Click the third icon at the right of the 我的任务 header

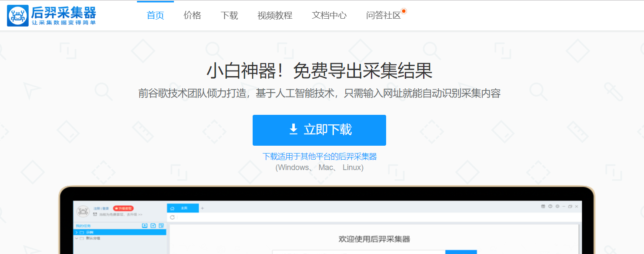coord(161,225)
